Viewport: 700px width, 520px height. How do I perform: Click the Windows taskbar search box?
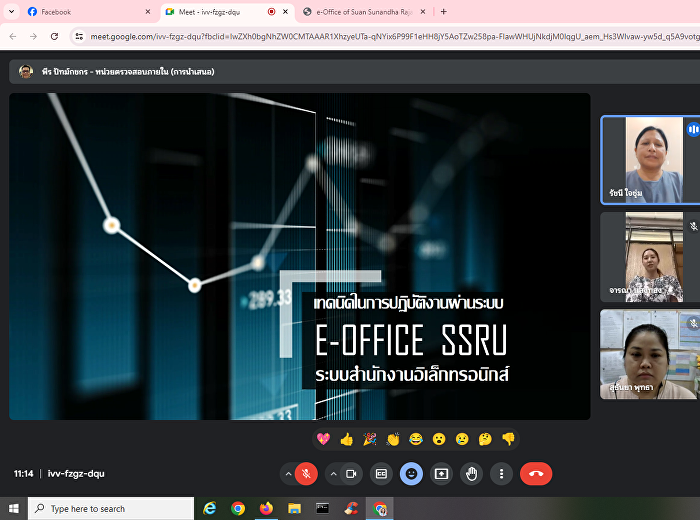tap(110, 508)
